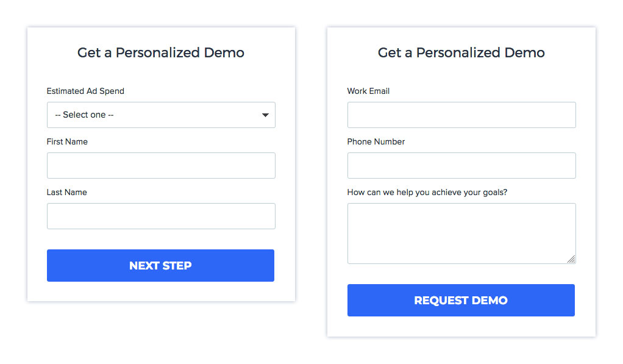Click the NEXT STEP button
Viewport: 623px width, 364px height.
pyautogui.click(x=160, y=265)
